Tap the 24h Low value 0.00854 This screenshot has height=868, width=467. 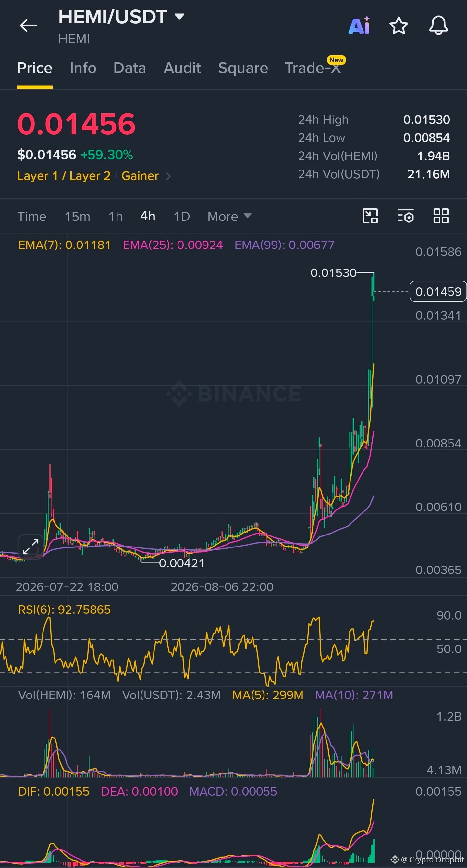coord(427,138)
